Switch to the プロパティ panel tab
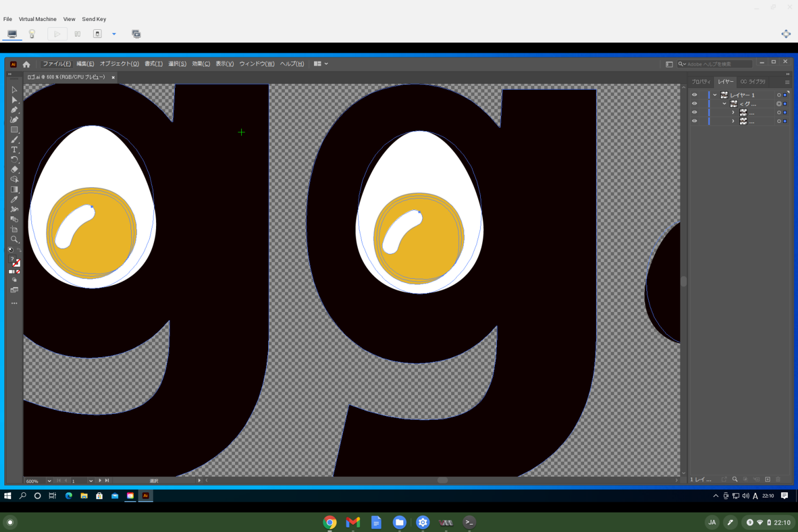 pyautogui.click(x=701, y=82)
